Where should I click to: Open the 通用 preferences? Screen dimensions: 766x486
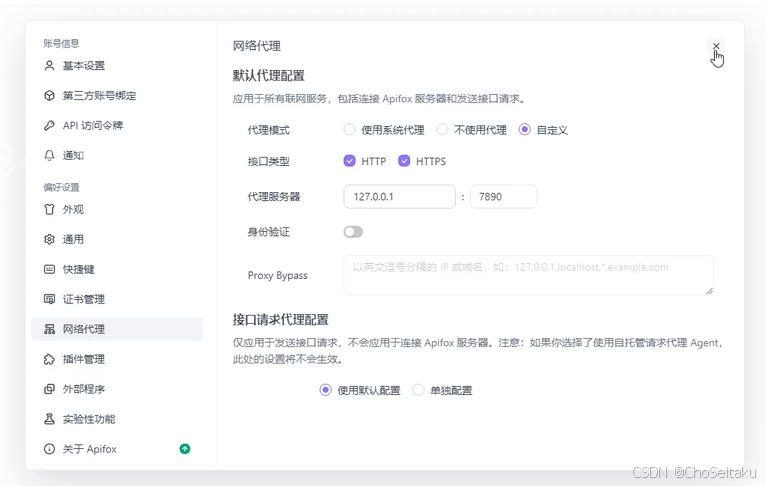(117, 239)
